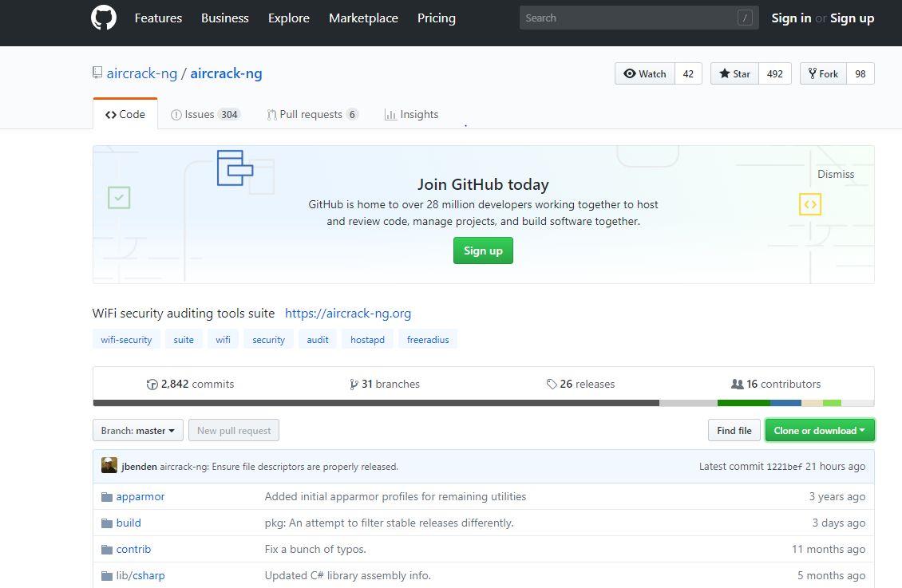Click the New pull request button
Image resolution: width=902 pixels, height=588 pixels.
click(x=234, y=431)
